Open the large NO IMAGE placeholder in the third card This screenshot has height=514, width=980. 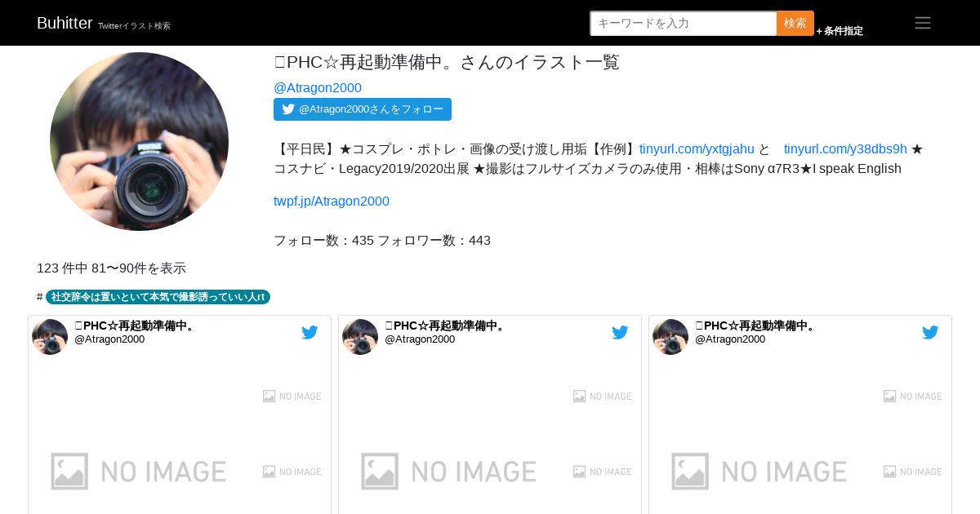[759, 472]
